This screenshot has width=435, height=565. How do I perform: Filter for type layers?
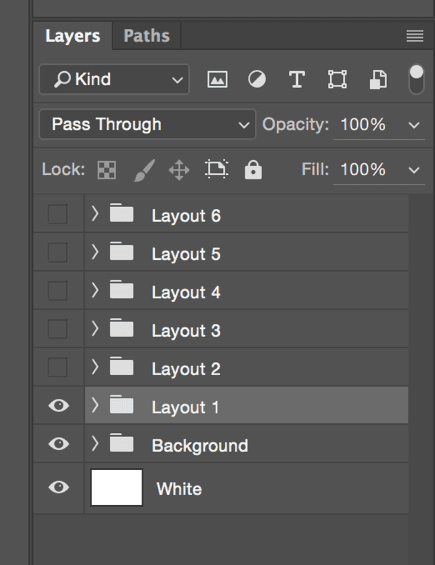(297, 79)
